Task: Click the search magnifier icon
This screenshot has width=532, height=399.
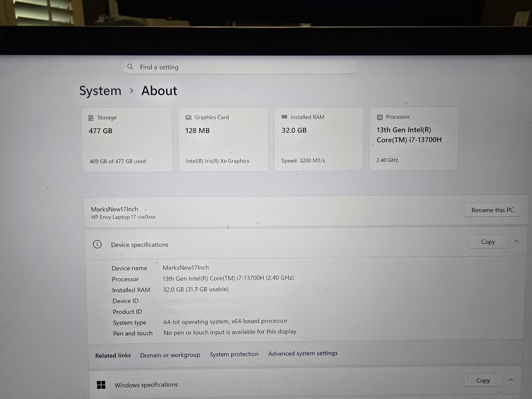Action: point(130,67)
